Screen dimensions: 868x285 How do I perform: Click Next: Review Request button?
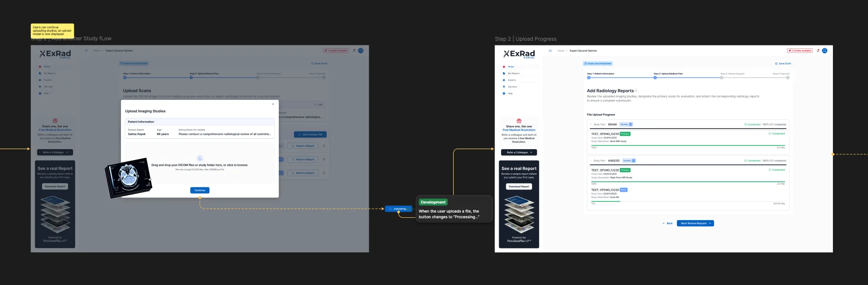coord(695,223)
